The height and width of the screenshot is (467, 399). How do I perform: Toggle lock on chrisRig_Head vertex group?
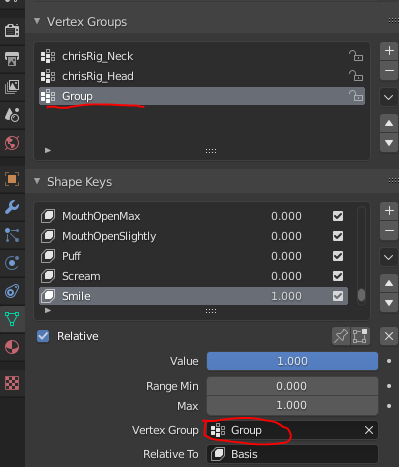(356, 76)
